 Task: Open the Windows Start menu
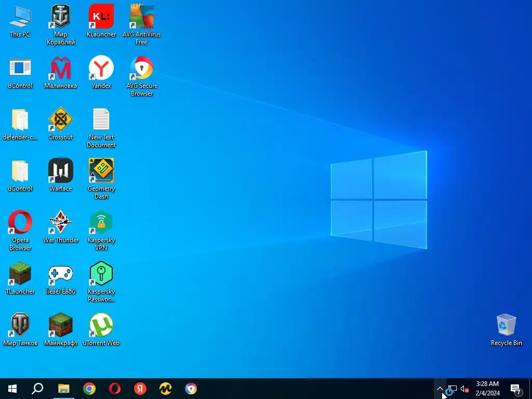point(12,389)
